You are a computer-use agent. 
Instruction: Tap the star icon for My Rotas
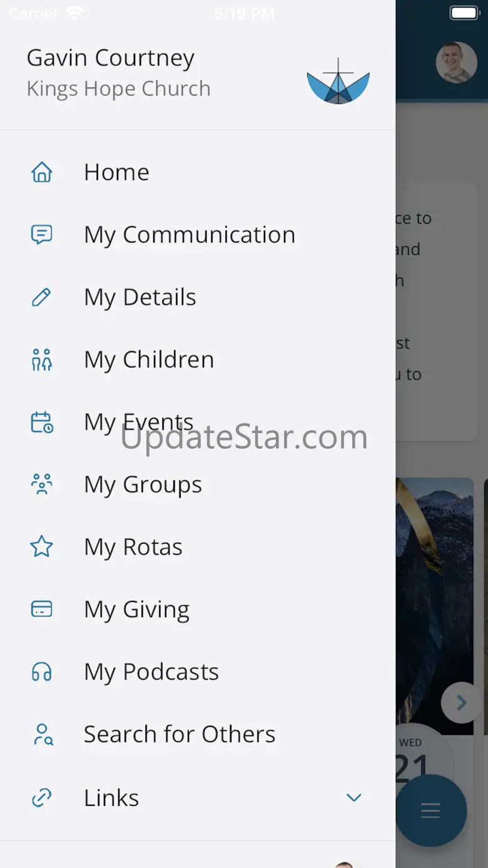pos(42,547)
